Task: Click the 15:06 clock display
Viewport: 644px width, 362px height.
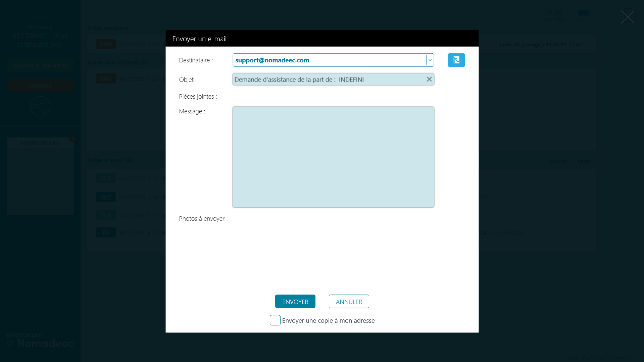Action: (x=554, y=13)
